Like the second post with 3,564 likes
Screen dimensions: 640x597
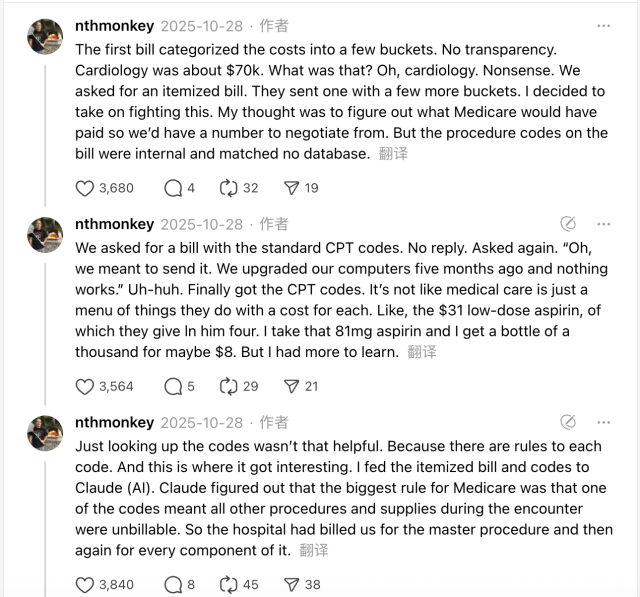(x=86, y=386)
